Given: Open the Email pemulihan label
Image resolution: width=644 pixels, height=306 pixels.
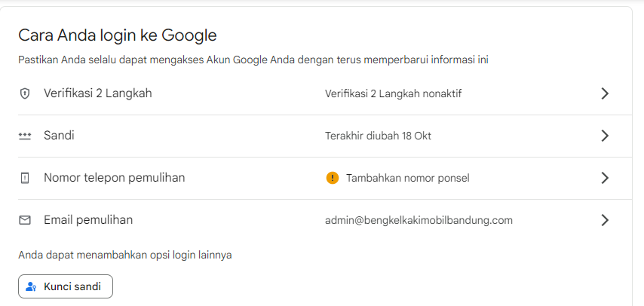Looking at the screenshot, I should coord(88,220).
